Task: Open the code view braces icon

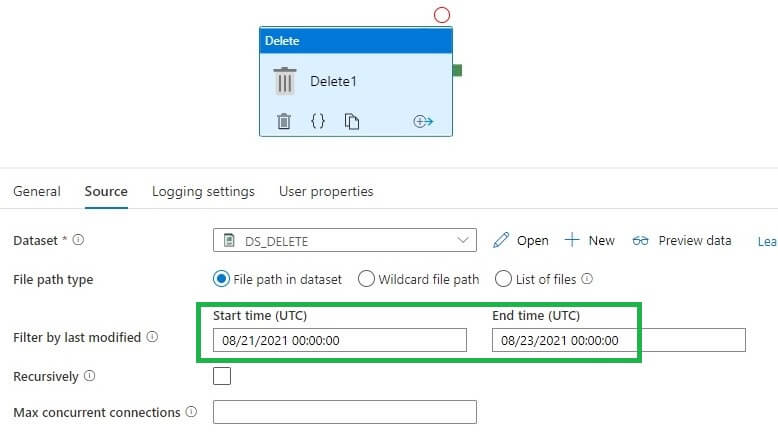Action: (x=318, y=121)
